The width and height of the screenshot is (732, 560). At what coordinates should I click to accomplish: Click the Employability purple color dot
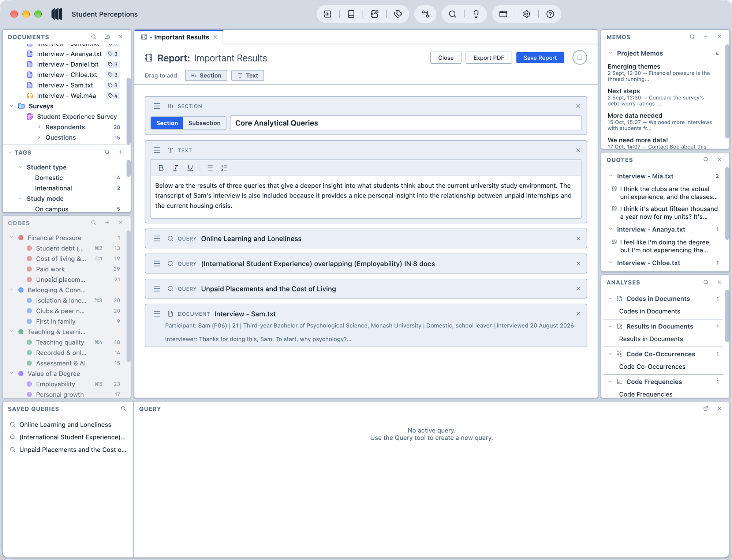(x=29, y=384)
